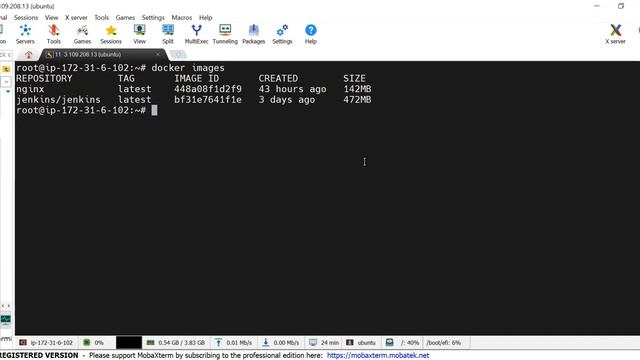The image size is (640, 360).
Task: Open the Tools toolbar icon
Action: [x=53, y=34]
